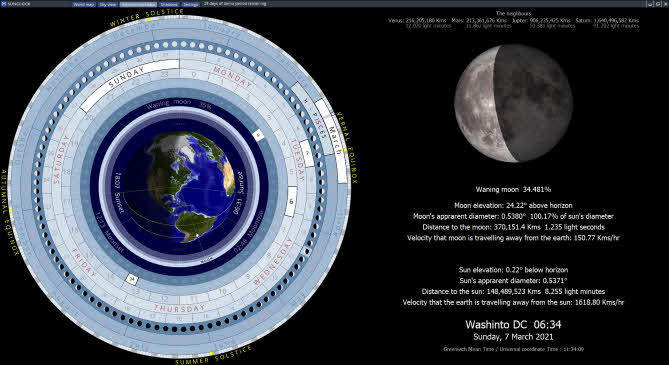Select the FRIDAY label on the dial
Screen dimensions: 669x365
coord(84,263)
